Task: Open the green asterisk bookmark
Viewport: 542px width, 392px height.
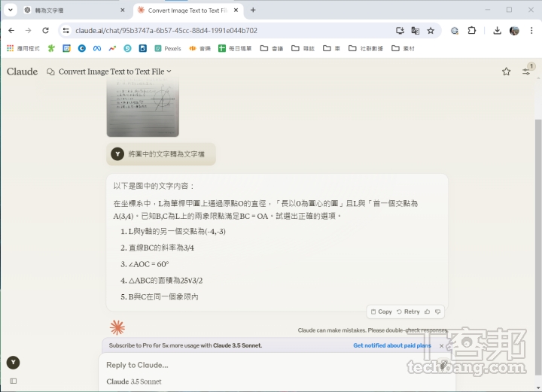Action: pyautogui.click(x=51, y=48)
